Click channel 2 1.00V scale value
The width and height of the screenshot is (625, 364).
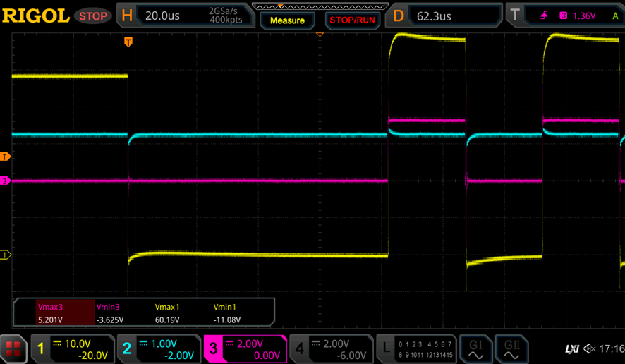pyautogui.click(x=164, y=344)
